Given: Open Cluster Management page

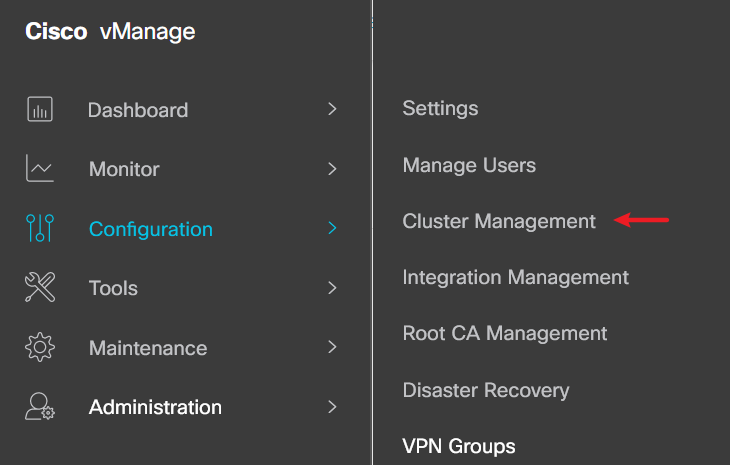Looking at the screenshot, I should [499, 222].
